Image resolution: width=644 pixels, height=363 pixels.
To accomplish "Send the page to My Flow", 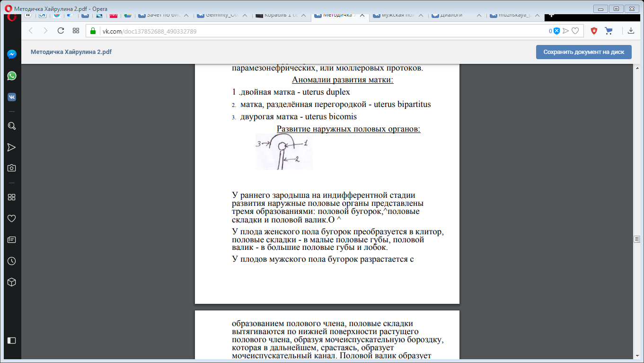I will [566, 31].
